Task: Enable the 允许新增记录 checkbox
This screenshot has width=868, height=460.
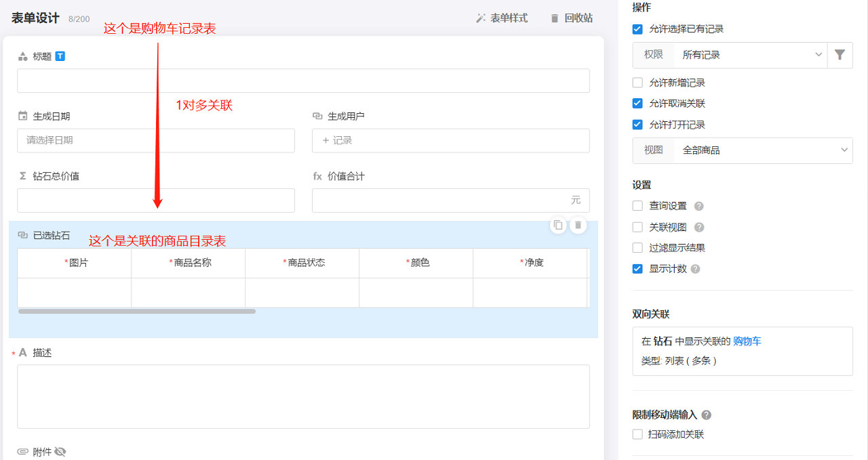Action: 636,83
